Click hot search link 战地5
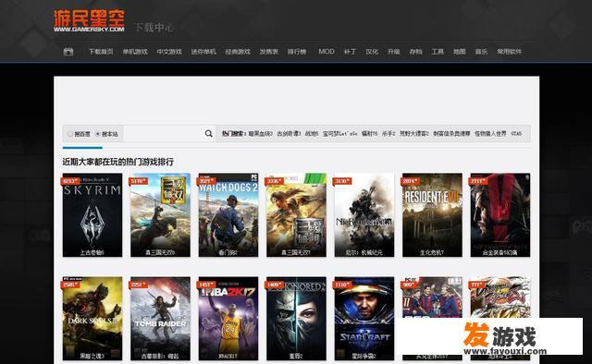The image size is (592, 364). point(312,134)
